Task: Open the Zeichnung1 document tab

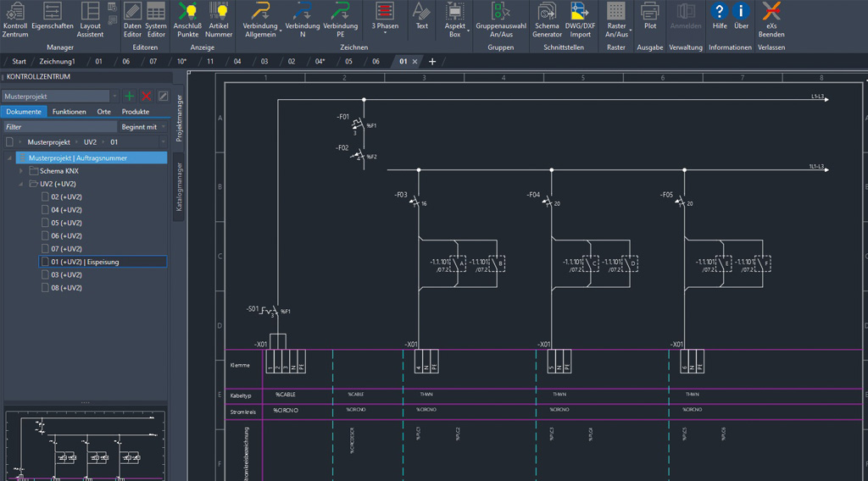Action: (57, 62)
